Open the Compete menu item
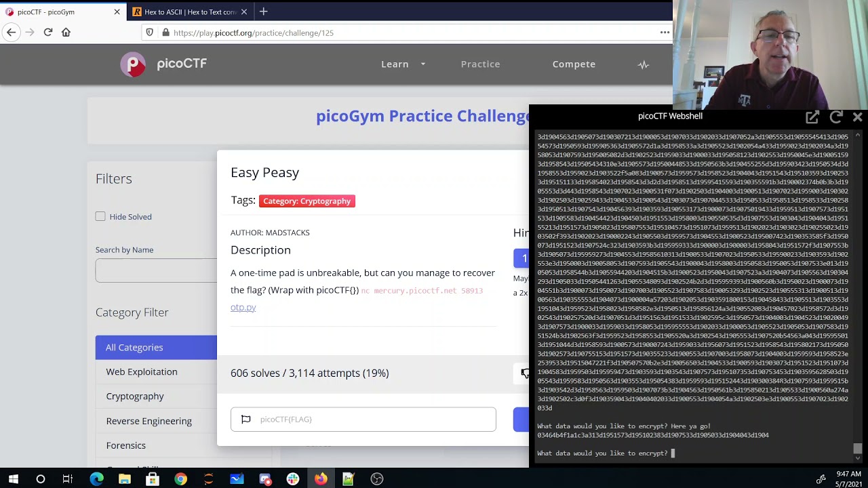The height and width of the screenshot is (488, 868). (574, 64)
